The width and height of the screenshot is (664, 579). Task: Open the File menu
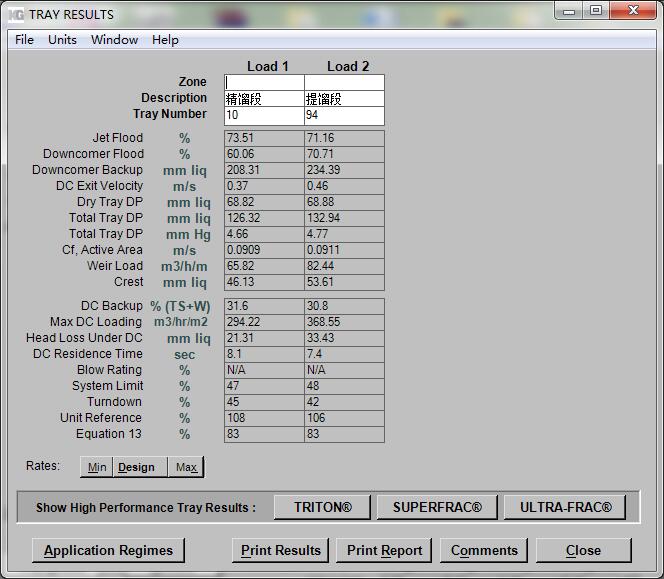(x=24, y=40)
